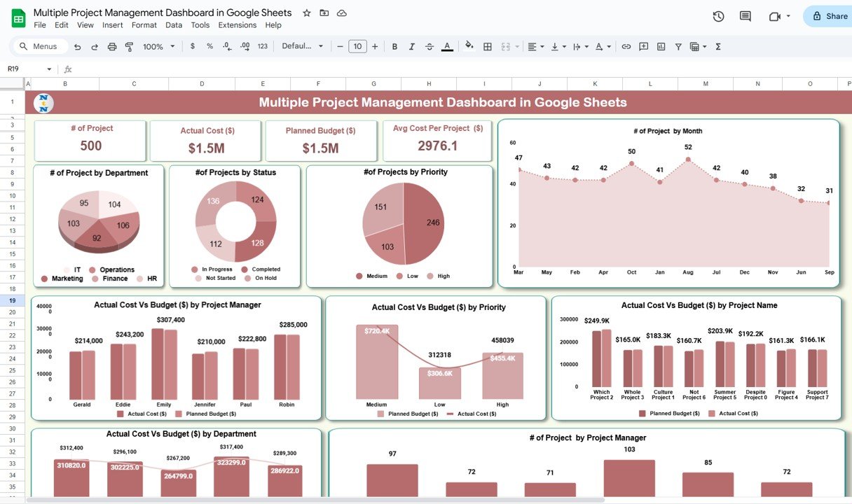Redo the last action

tap(94, 47)
